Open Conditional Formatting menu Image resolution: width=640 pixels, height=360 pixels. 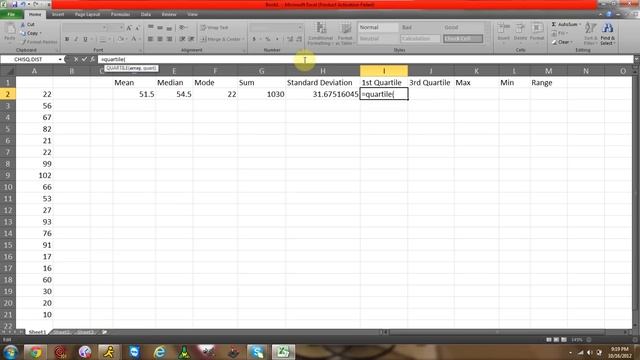tap(321, 33)
